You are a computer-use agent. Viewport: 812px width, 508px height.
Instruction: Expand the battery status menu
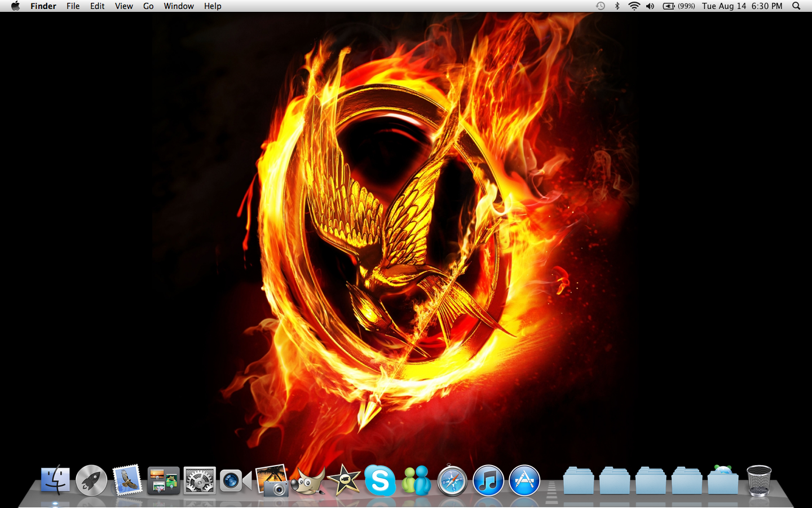pyautogui.click(x=678, y=6)
